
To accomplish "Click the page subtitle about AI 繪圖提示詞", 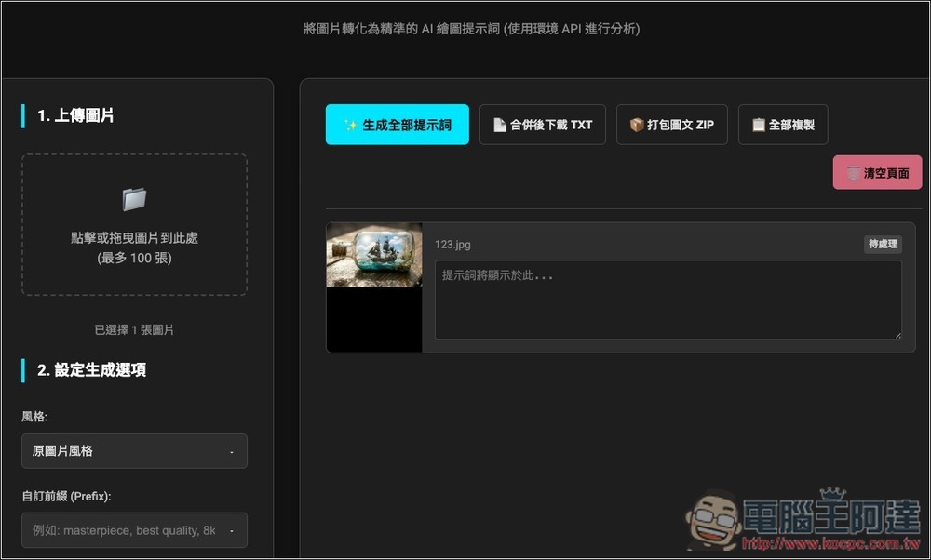I will [x=471, y=29].
